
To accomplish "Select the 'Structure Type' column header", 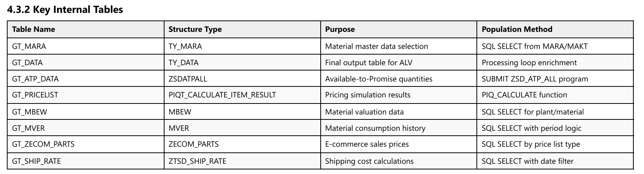I will (195, 29).
